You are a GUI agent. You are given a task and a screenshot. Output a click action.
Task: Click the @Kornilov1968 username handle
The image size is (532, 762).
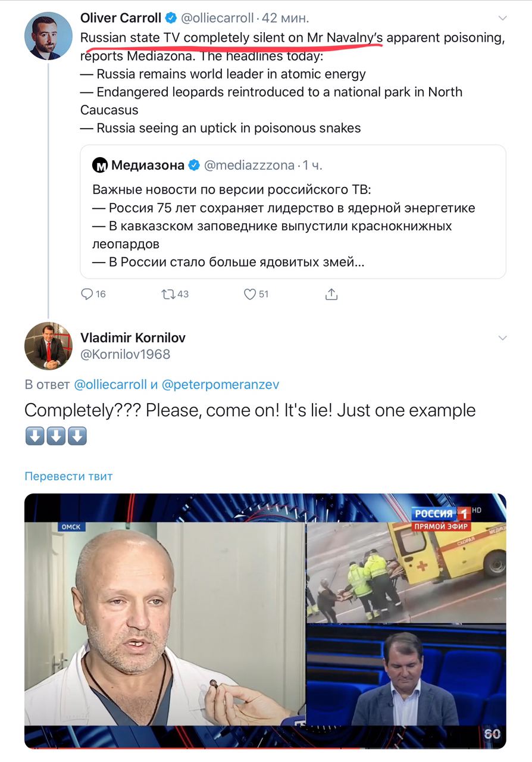[x=125, y=354]
